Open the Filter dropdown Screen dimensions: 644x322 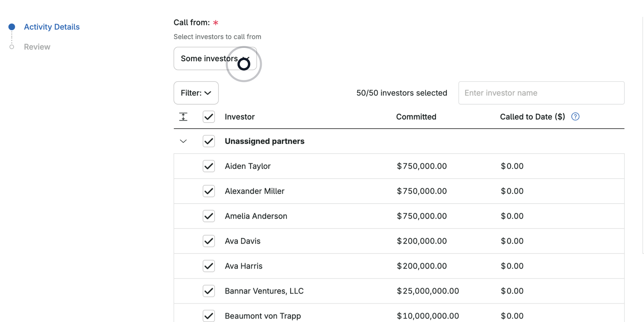coord(196,93)
